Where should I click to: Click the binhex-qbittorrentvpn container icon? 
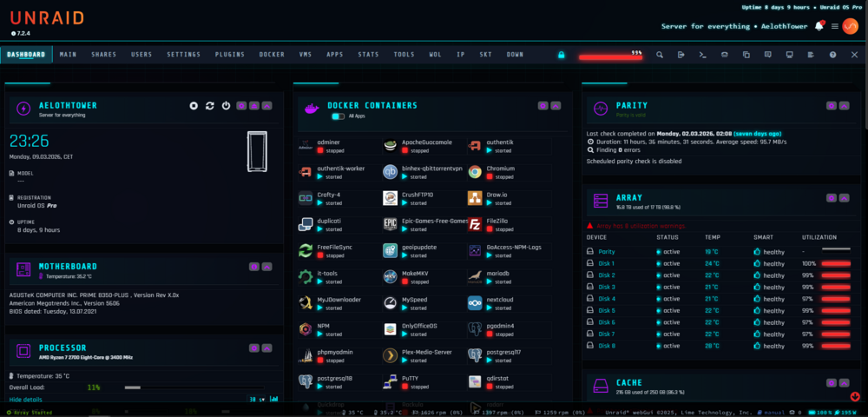point(391,172)
